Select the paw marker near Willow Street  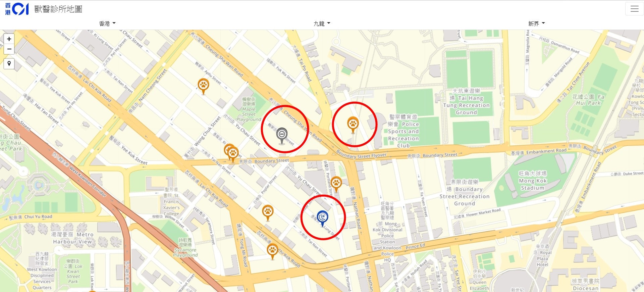tap(268, 213)
